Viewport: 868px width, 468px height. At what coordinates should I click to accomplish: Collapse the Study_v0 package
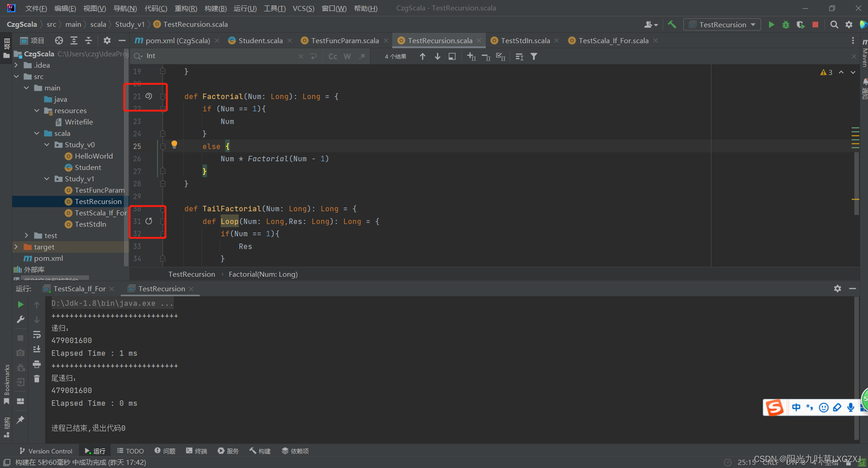pos(47,144)
